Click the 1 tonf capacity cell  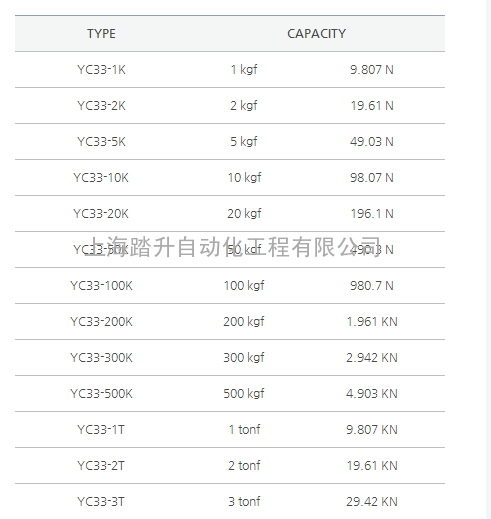244,430
